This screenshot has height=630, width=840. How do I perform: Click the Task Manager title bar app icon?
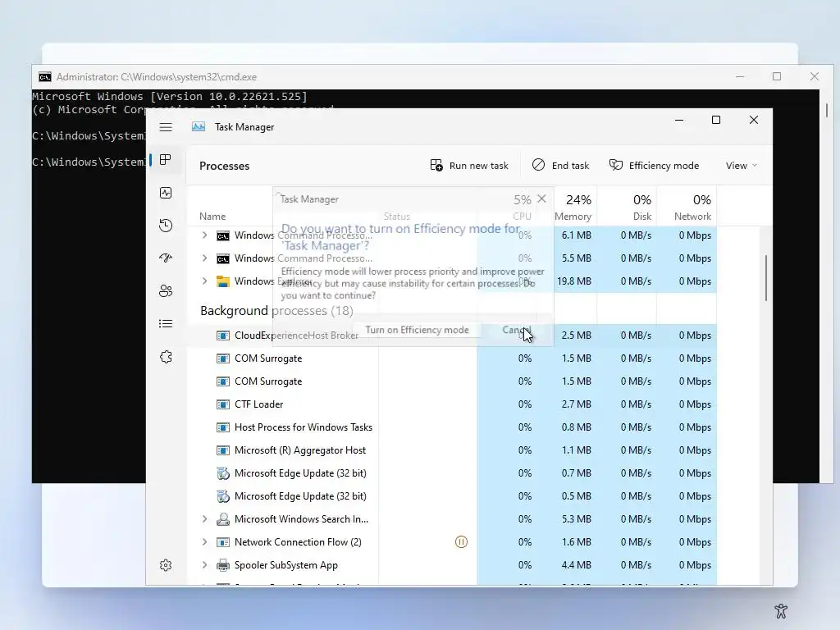click(199, 127)
